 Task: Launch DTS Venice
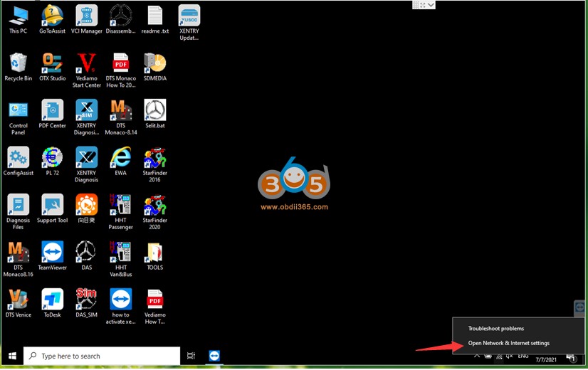point(18,304)
